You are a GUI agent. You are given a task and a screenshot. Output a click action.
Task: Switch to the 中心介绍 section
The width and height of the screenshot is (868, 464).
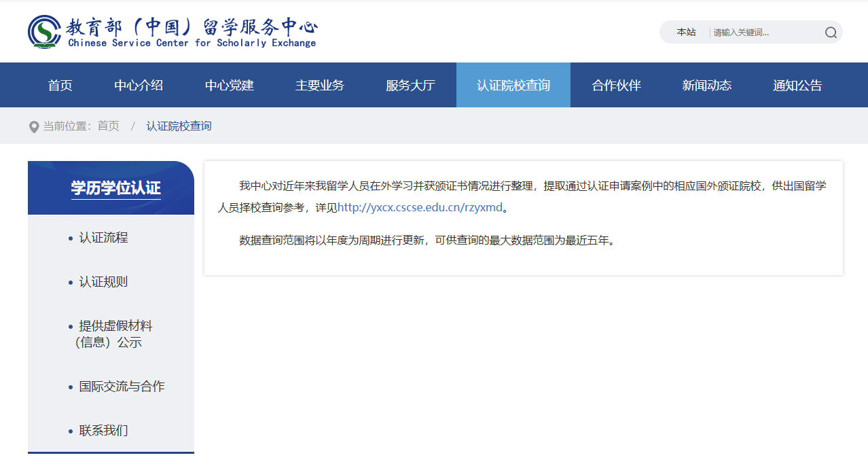pyautogui.click(x=138, y=84)
